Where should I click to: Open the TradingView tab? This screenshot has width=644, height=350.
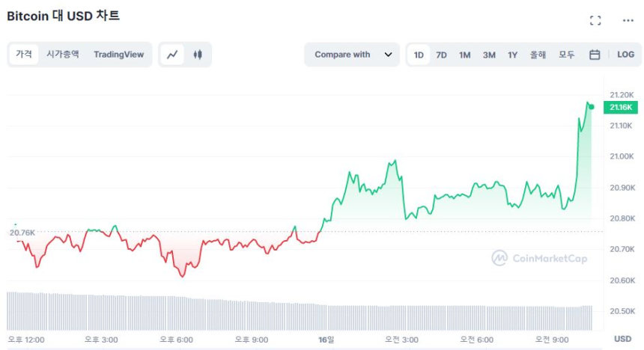pos(118,55)
